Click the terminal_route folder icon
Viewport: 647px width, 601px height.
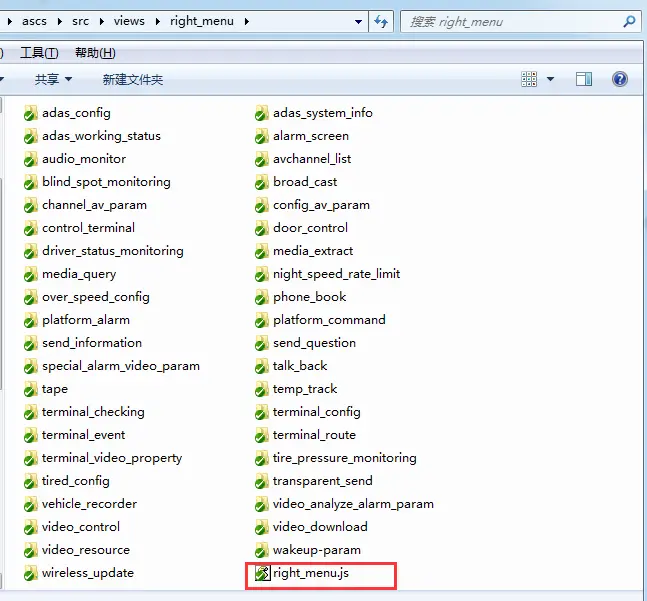click(x=262, y=435)
